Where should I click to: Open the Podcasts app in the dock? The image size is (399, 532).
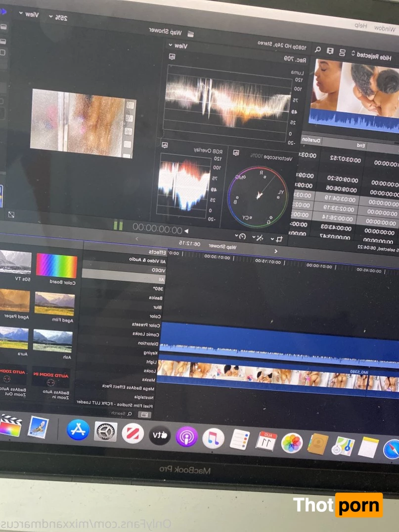point(186,437)
